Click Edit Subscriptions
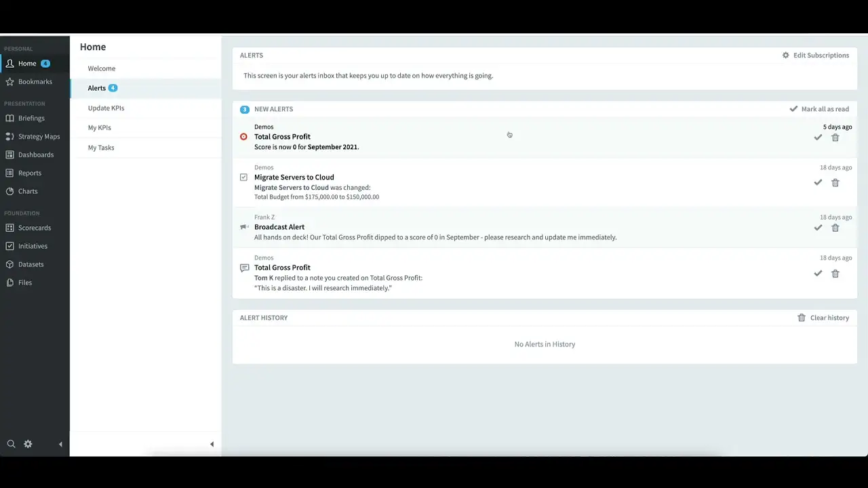This screenshot has width=868, height=488. [x=815, y=56]
